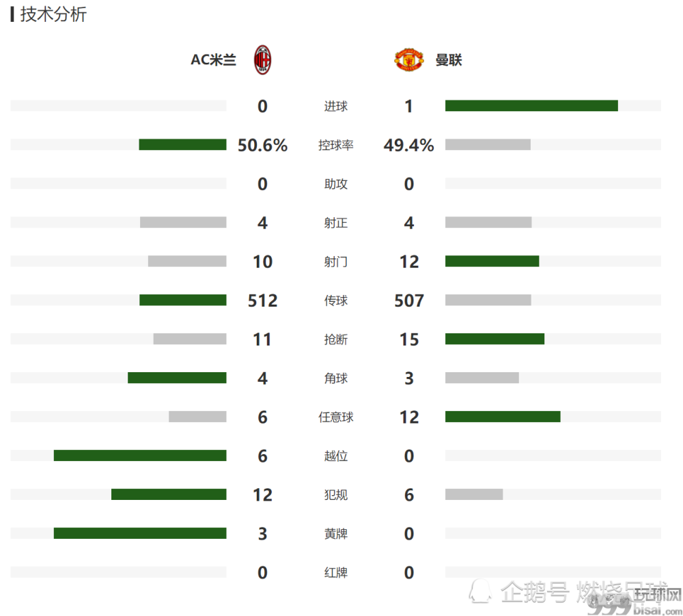Click Manchester United's green free kick bar

click(x=503, y=417)
